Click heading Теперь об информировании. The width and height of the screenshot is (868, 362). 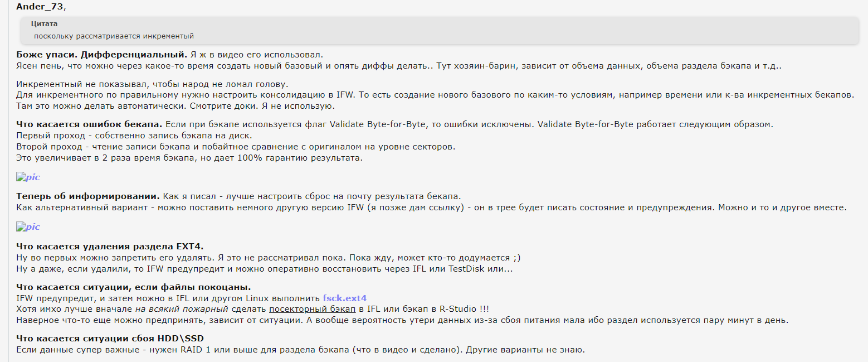pos(88,196)
